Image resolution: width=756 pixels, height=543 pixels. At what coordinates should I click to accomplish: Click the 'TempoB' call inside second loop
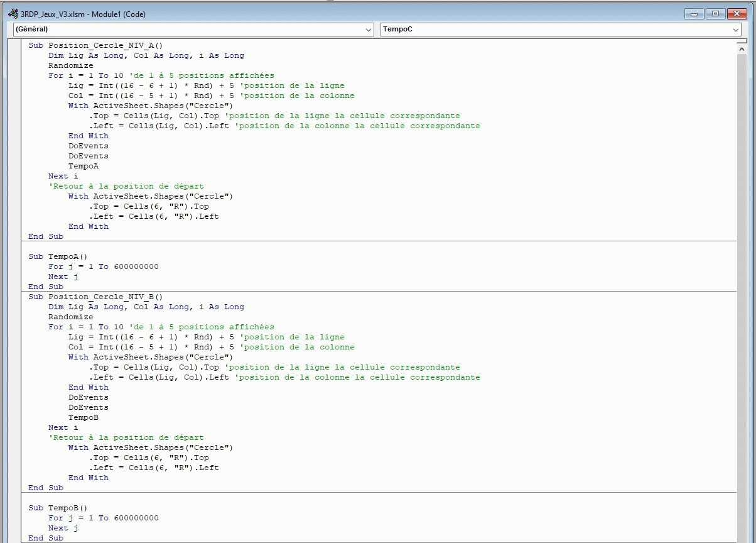click(83, 417)
